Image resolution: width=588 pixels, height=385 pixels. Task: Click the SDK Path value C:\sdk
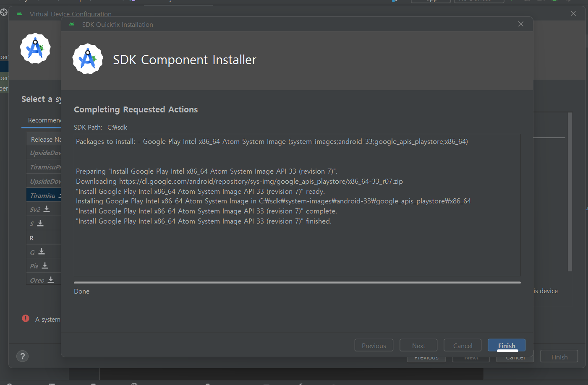117,127
